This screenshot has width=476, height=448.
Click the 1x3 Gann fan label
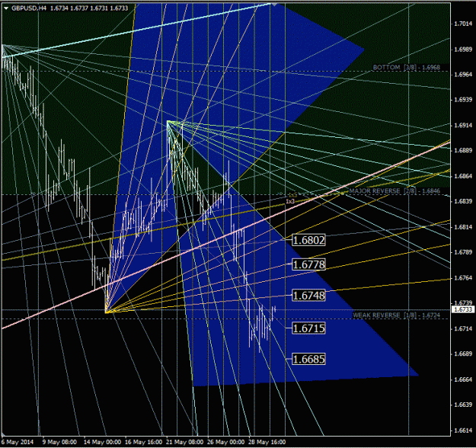click(x=290, y=201)
